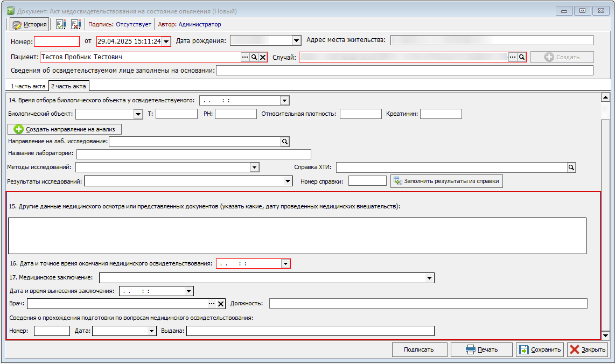Image resolution: width=615 pixels, height=364 pixels.
Task: Click the Название лаборатории input field
Action: coord(194,154)
